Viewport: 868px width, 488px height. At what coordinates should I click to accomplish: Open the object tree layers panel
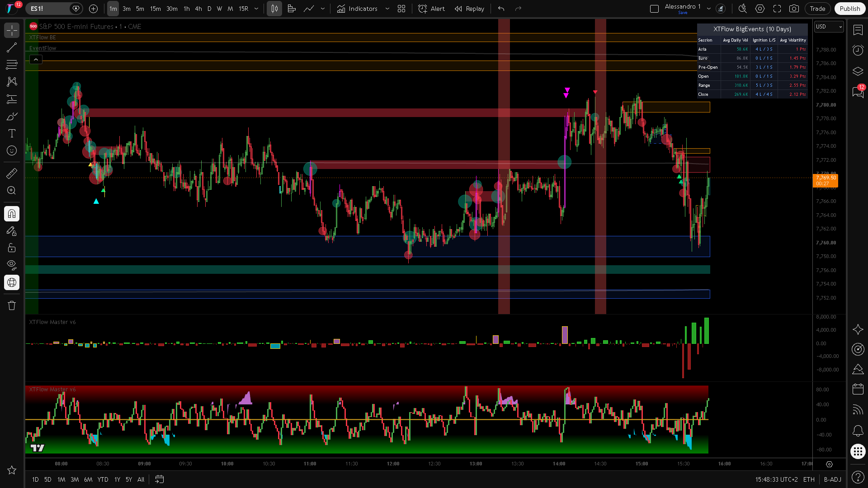tap(858, 71)
